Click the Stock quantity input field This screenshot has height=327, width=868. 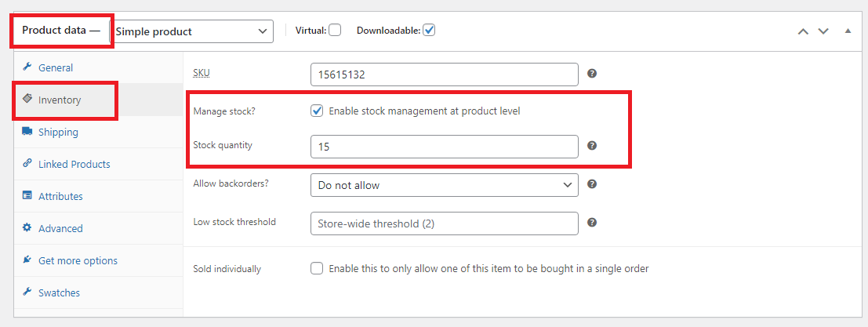point(445,147)
